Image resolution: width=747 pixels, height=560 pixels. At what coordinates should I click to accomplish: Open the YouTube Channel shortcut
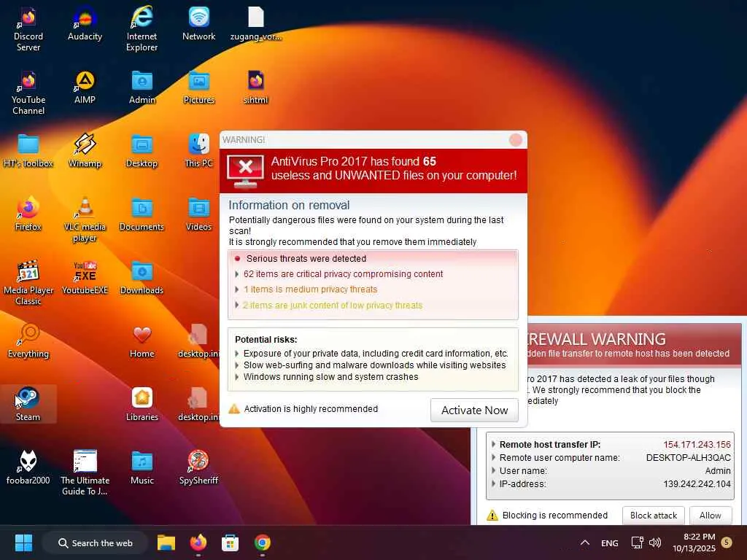click(28, 93)
